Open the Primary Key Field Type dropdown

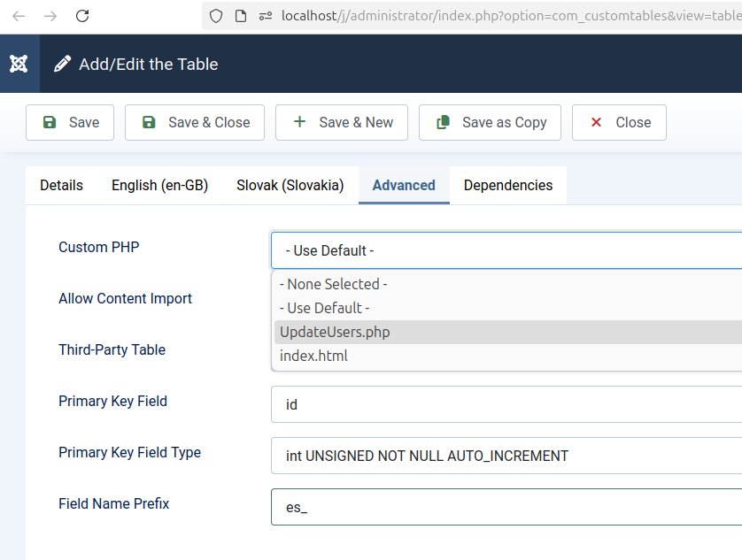505,456
